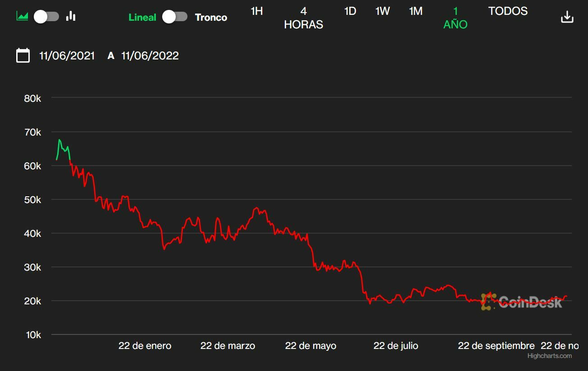Edit the start date 11/06/2021

(x=67, y=56)
